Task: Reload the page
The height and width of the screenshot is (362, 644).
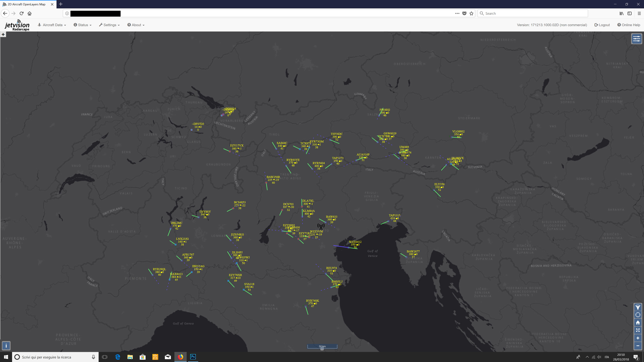Action: (x=21, y=13)
